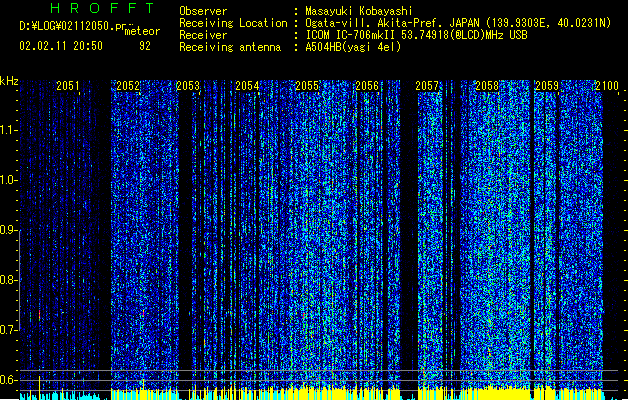The width and height of the screenshot is (629, 400).
Task: Click the kHz axis unit label
Action: (x=9, y=81)
